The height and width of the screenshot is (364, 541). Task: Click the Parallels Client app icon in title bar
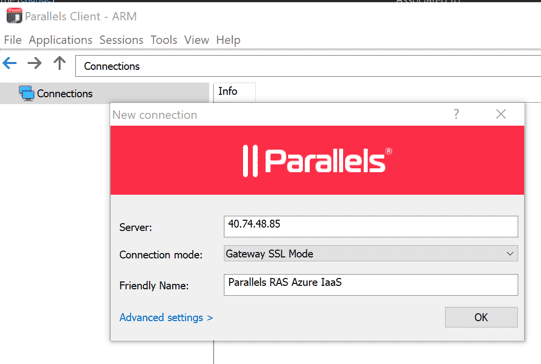coord(14,16)
